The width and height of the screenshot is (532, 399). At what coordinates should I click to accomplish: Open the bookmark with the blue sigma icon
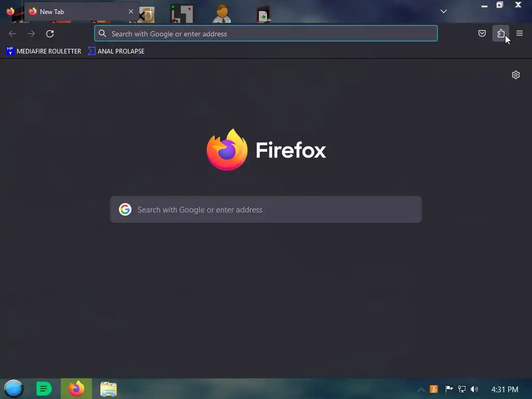click(116, 51)
